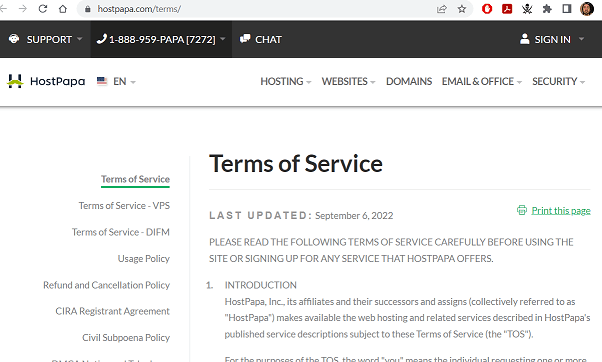
Task: Click the US flag language icon
Action: coord(102,81)
